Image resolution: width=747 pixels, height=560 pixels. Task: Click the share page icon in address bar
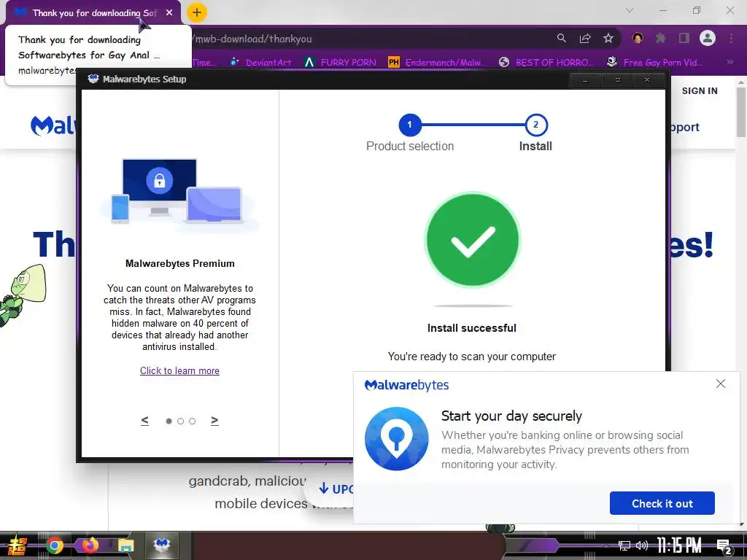584,39
